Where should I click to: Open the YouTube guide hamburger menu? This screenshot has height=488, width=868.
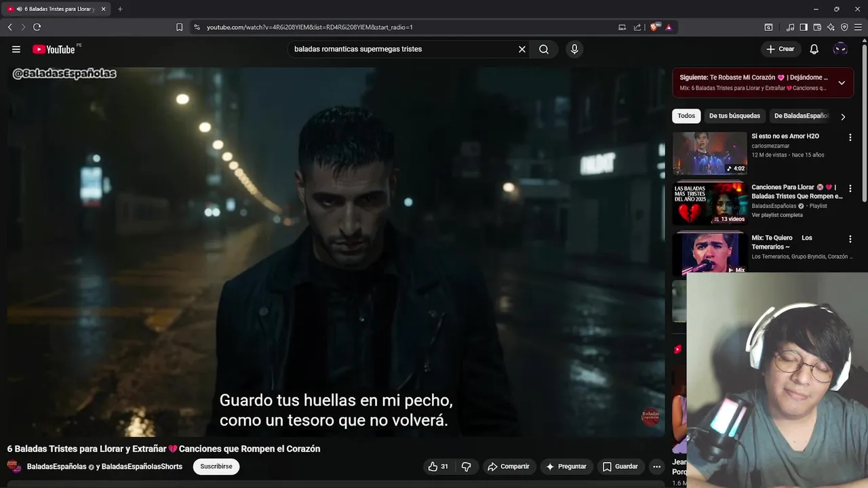[x=16, y=49]
